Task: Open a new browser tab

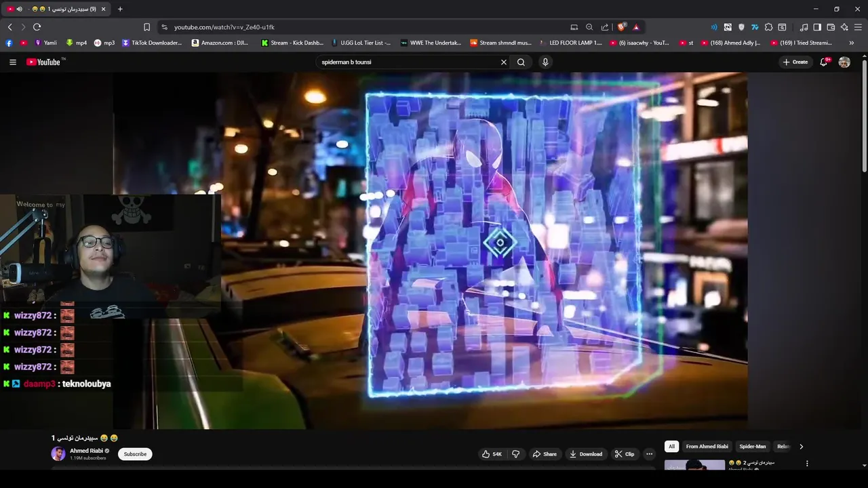Action: click(120, 9)
